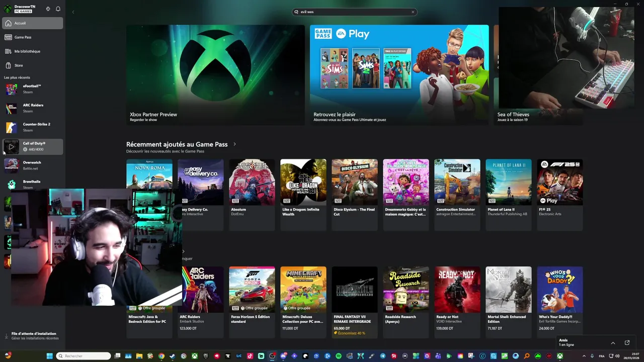Open File Explorer from taskbar
644x362 pixels.
pos(139,356)
